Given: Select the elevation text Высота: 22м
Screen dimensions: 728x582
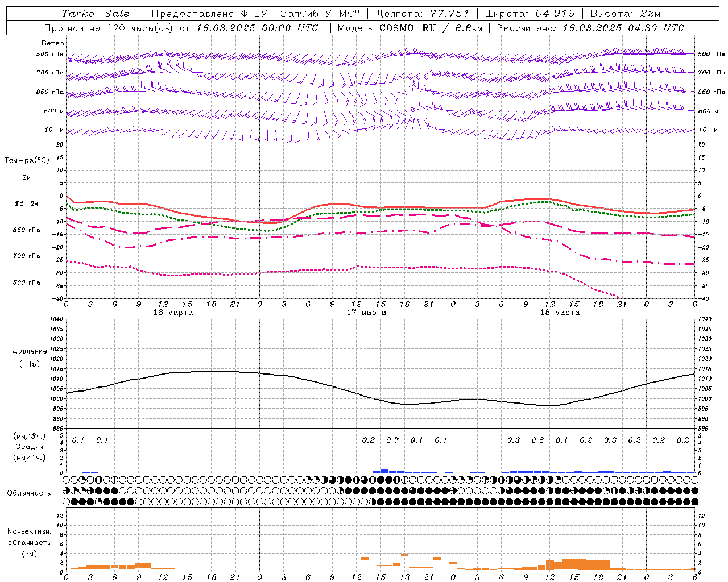Looking at the screenshot, I should tap(626, 14).
